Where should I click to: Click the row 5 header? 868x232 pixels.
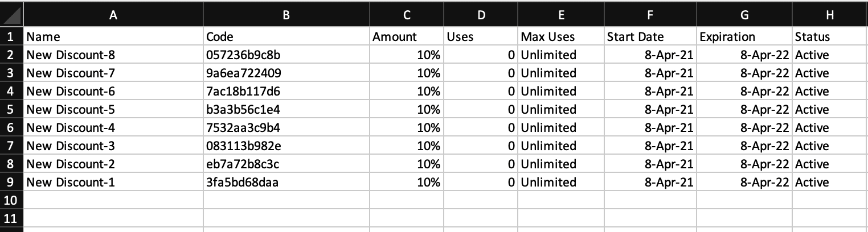[x=11, y=110]
